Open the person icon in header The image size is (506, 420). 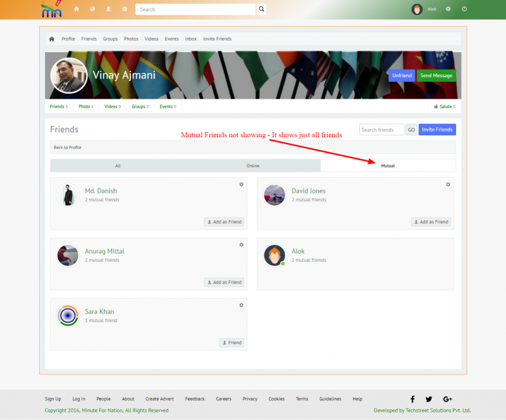tap(108, 9)
